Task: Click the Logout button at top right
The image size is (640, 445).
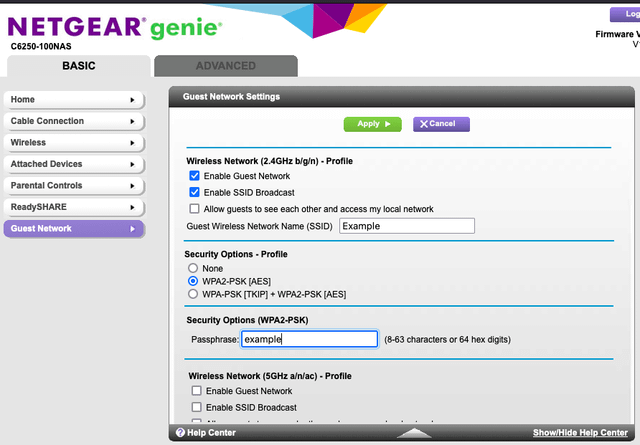Action: pyautogui.click(x=625, y=14)
